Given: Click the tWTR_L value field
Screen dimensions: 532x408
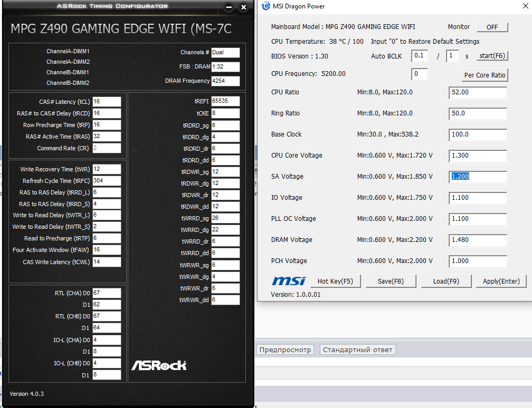Looking at the screenshot, I should [107, 215].
